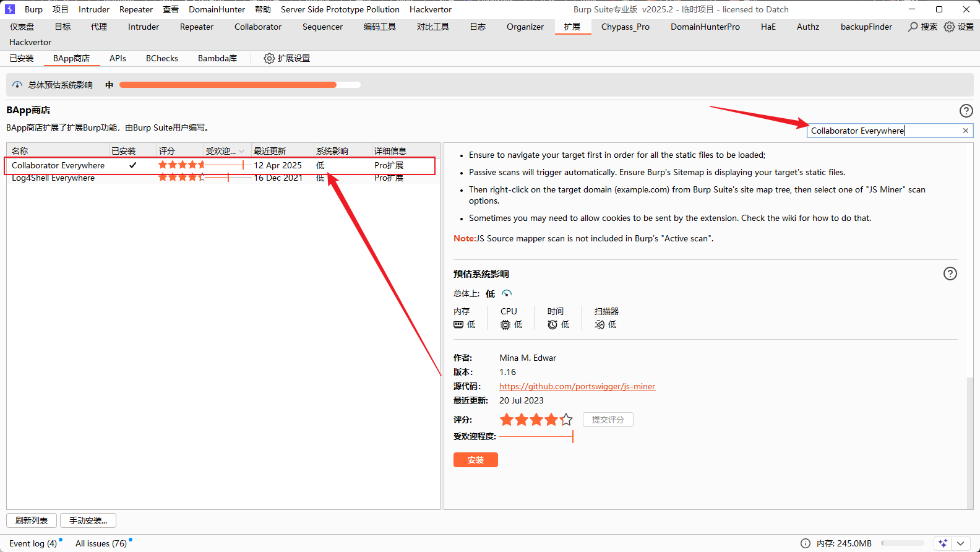Switch to the backupFinder tab
Screen dimensions: 980x552
tap(866, 27)
